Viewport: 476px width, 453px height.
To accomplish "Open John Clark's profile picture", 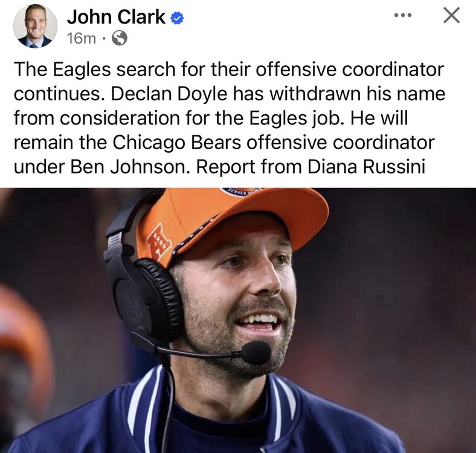I will point(35,27).
